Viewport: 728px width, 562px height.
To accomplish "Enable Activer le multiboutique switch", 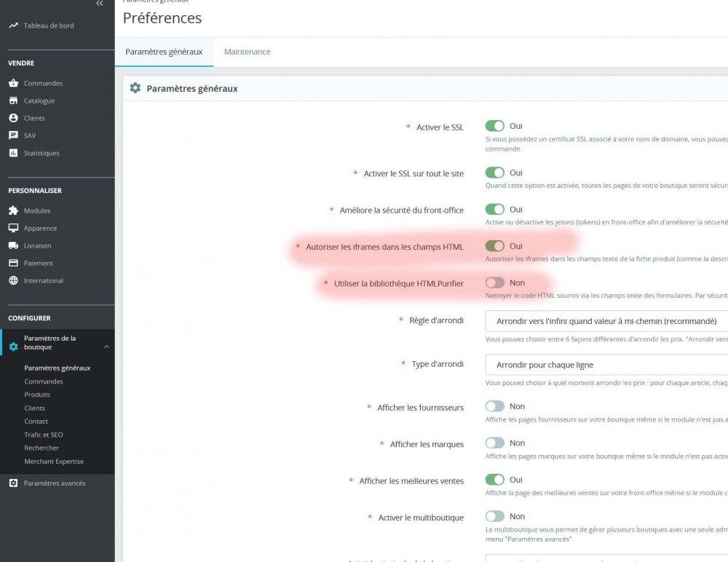I will point(494,516).
